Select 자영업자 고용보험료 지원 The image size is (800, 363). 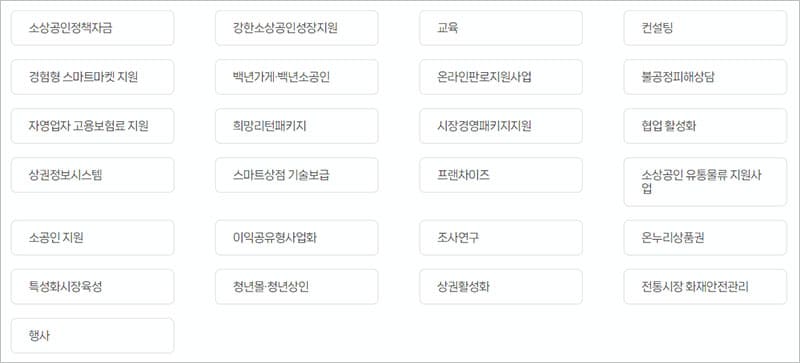(92, 126)
